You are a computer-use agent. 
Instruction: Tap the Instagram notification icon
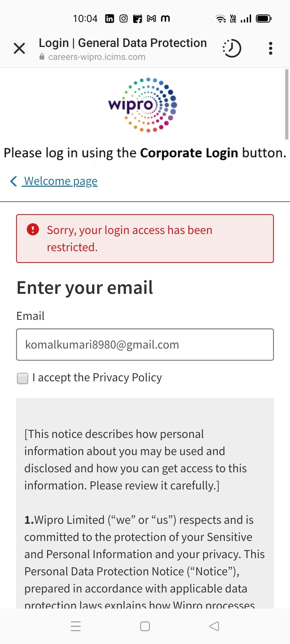click(124, 19)
